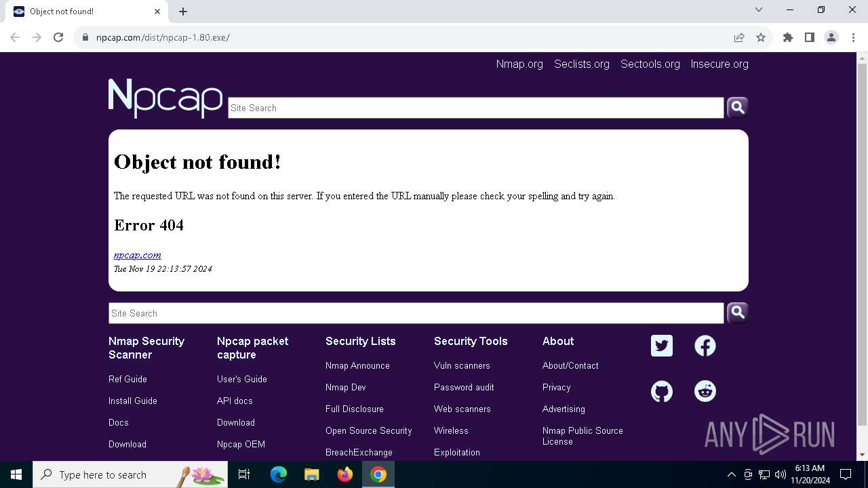This screenshot has width=868, height=488.
Task: Open the Twitter social icon
Action: click(662, 346)
